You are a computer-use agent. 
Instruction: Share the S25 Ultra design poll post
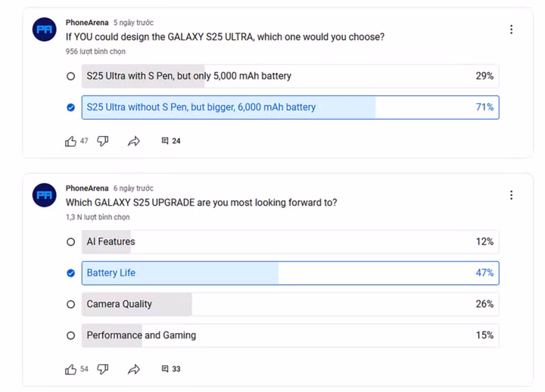[134, 141]
